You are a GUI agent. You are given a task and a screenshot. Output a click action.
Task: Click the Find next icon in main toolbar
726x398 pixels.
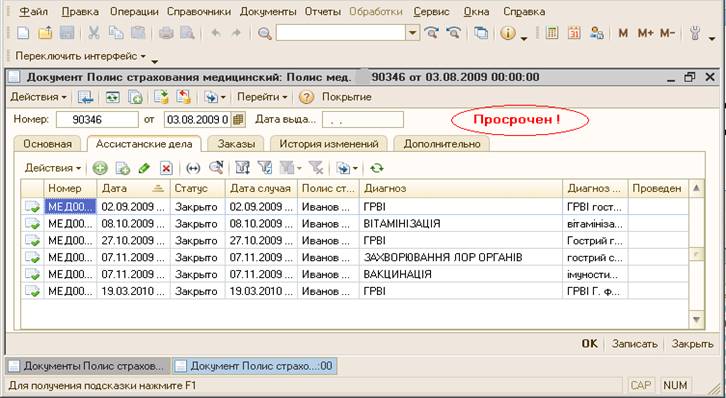[432, 33]
